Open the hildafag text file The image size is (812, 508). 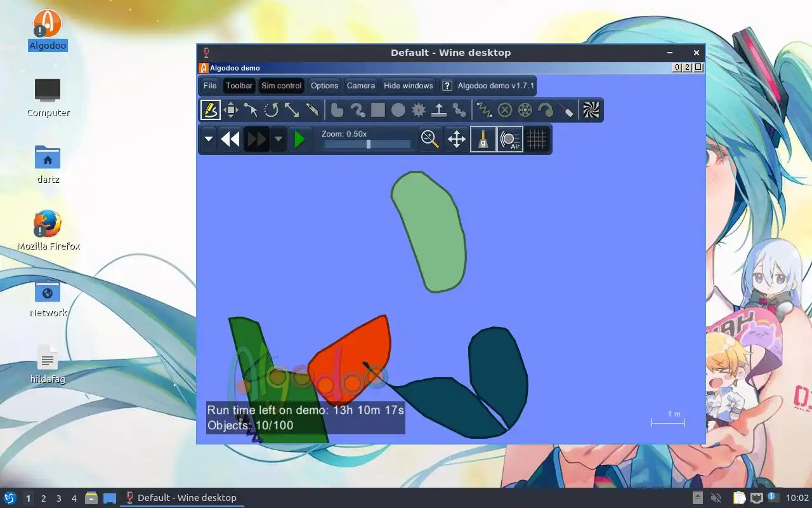[48, 364]
